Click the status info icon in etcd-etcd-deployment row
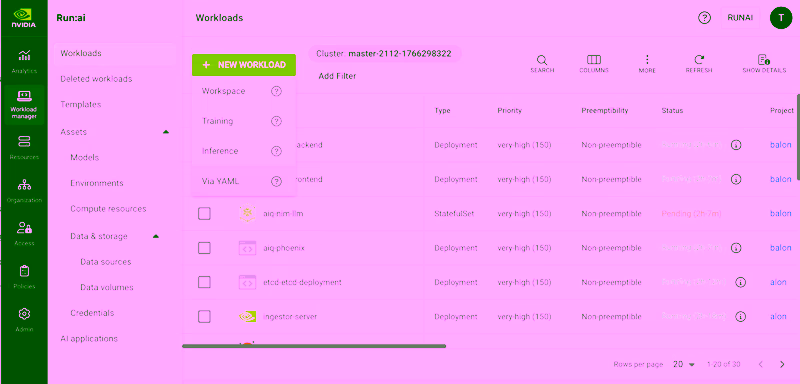 pos(740,282)
